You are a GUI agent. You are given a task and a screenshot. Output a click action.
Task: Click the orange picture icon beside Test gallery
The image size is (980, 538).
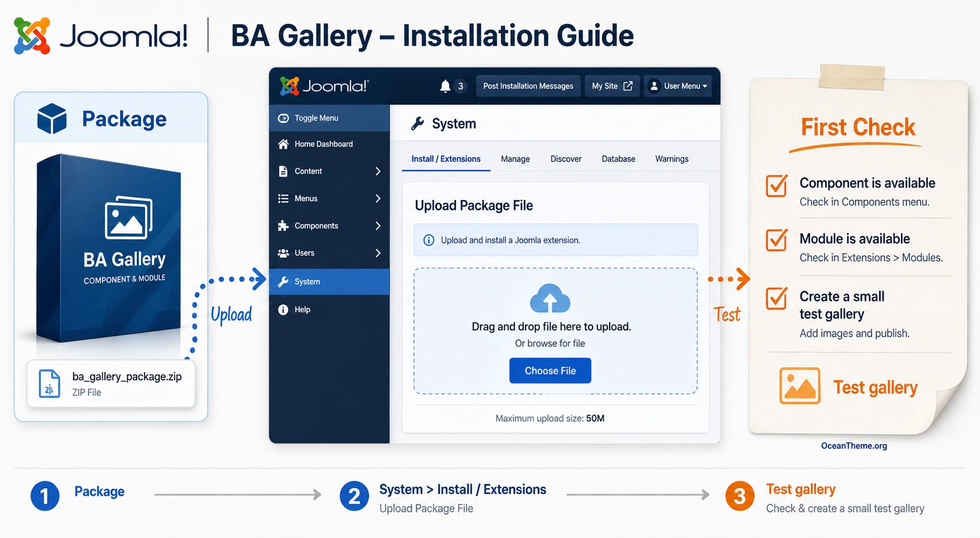800,386
